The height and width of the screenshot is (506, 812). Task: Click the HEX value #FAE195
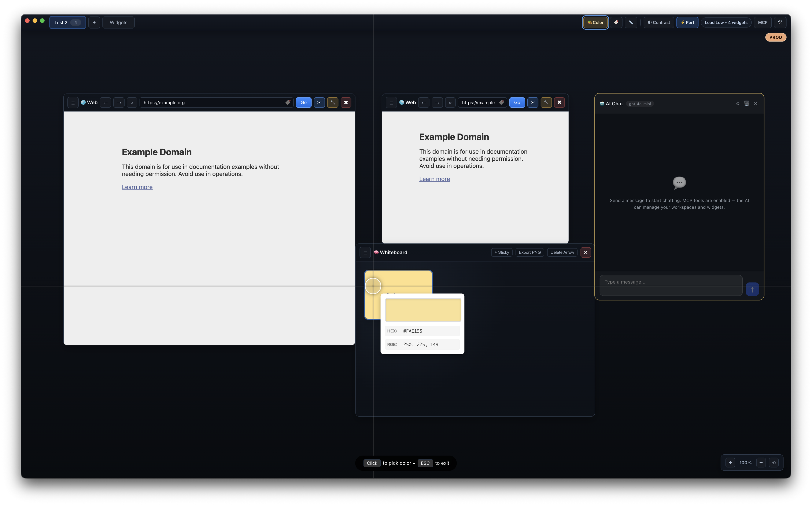[x=413, y=331]
